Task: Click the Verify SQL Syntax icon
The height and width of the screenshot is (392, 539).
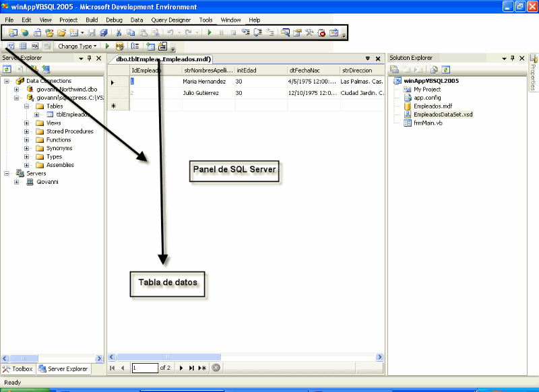Action: click(x=120, y=46)
